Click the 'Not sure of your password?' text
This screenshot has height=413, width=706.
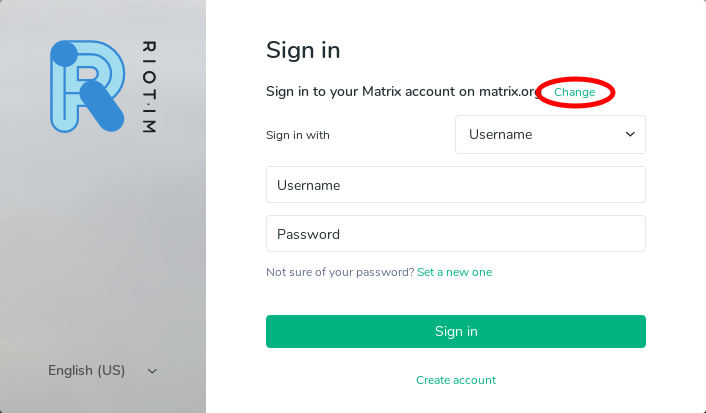pos(340,272)
